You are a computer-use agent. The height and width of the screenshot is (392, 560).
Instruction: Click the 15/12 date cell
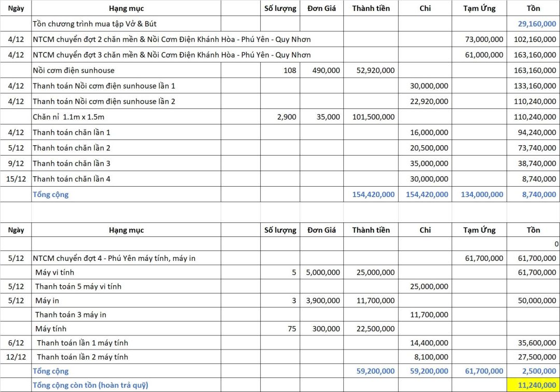[16, 179]
